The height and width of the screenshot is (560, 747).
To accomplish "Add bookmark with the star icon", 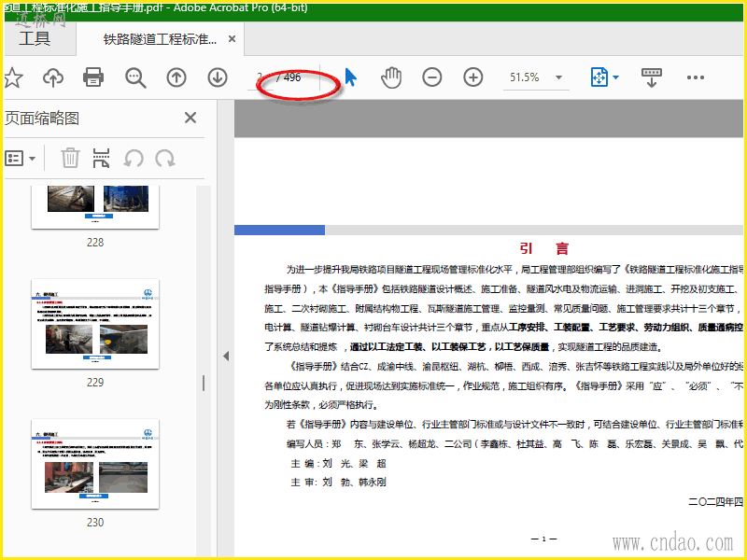I will pyautogui.click(x=13, y=77).
